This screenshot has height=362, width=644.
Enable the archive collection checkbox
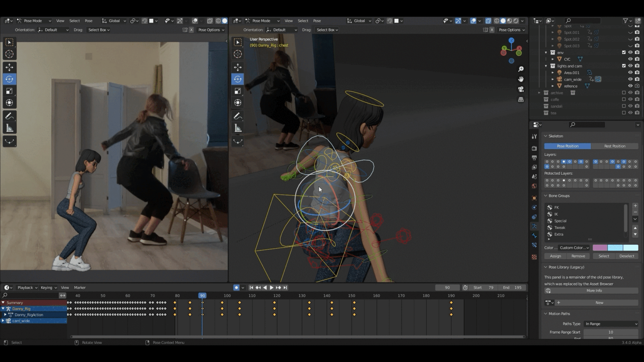pos(624,93)
